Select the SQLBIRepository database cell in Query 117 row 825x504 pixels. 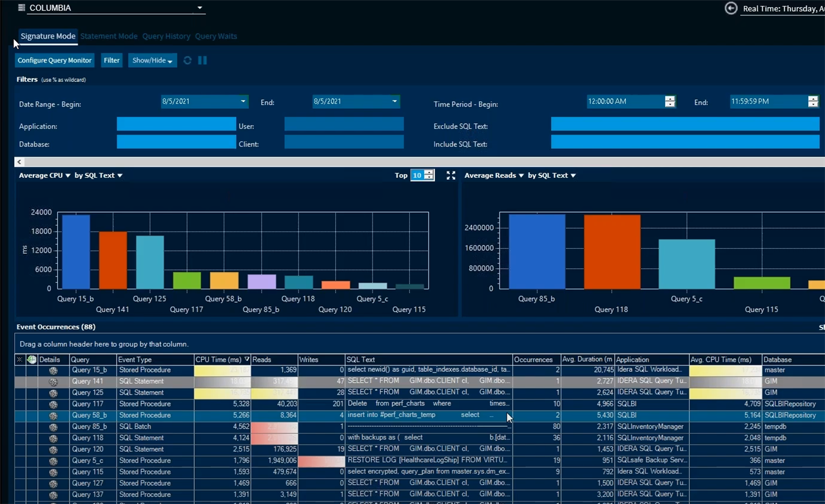[x=793, y=404]
